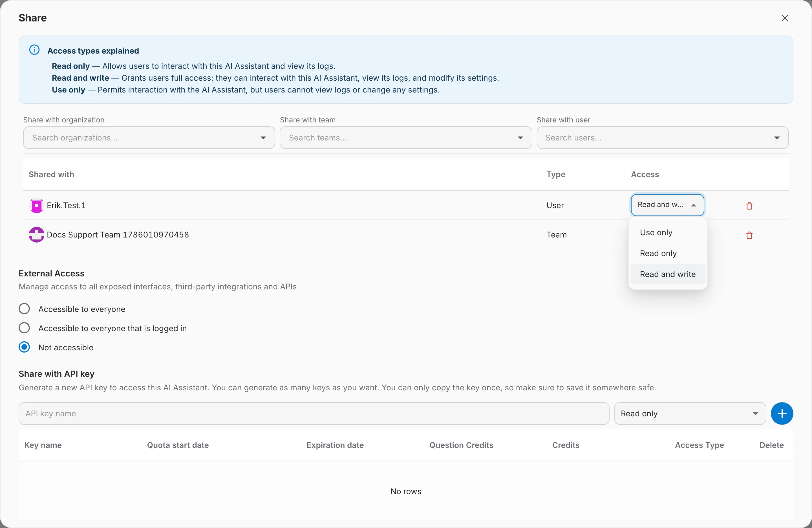812x528 pixels.
Task: Click the User type cell
Action: [555, 205]
